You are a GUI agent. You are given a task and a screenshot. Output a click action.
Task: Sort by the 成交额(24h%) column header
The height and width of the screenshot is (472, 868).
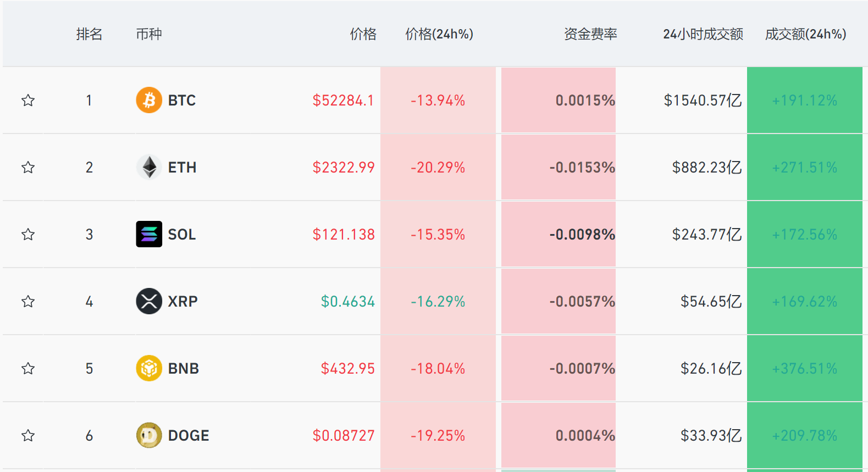point(804,34)
